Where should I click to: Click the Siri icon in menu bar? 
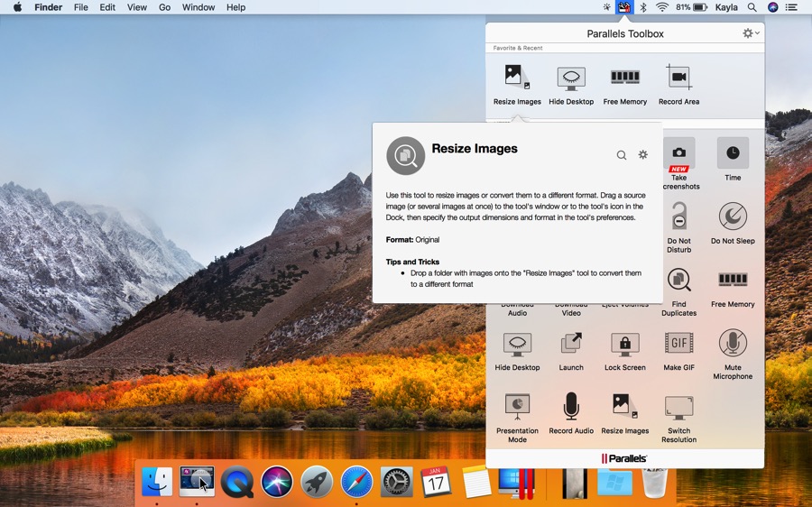click(x=772, y=7)
